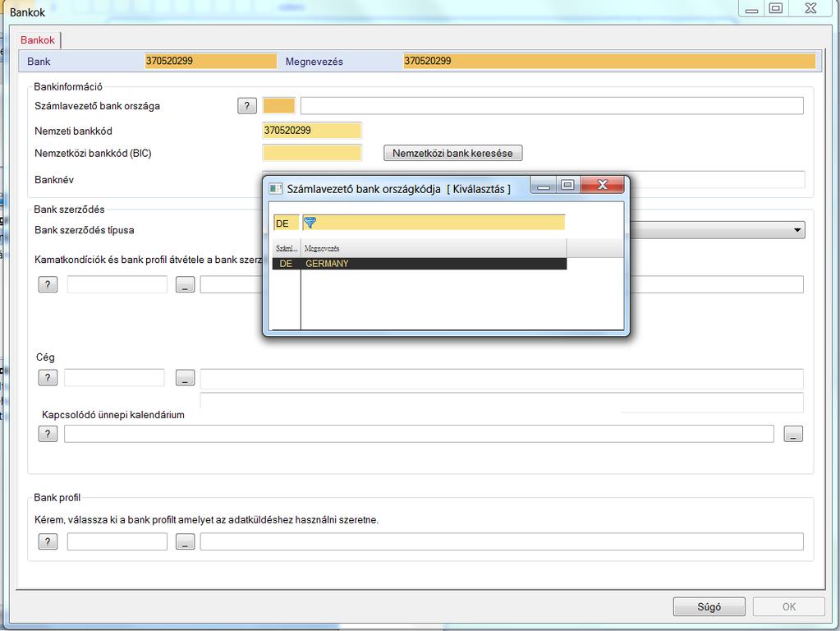Click the country code dialog title icon
This screenshot has width=840, height=631.
(x=276, y=189)
